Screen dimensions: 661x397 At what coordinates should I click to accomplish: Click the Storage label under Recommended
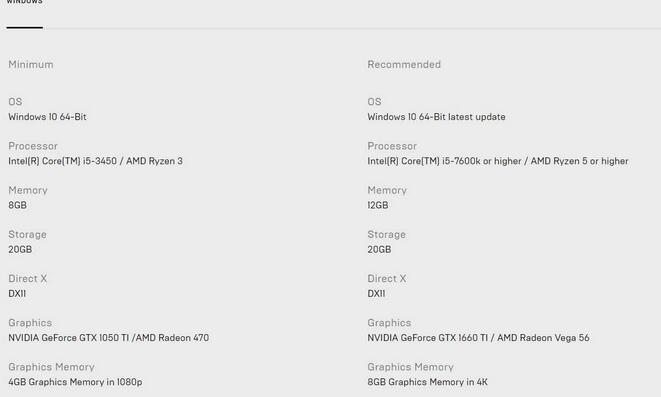(386, 234)
